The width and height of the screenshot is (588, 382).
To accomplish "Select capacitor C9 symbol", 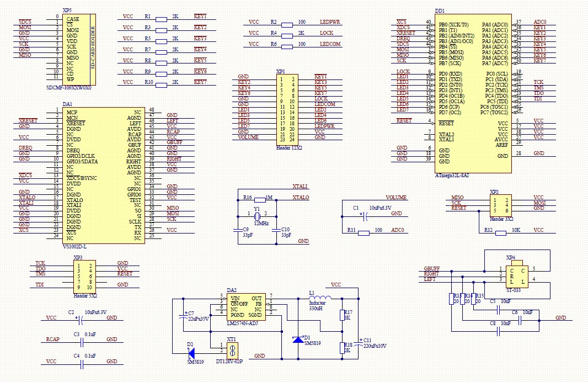I will click(x=238, y=229).
